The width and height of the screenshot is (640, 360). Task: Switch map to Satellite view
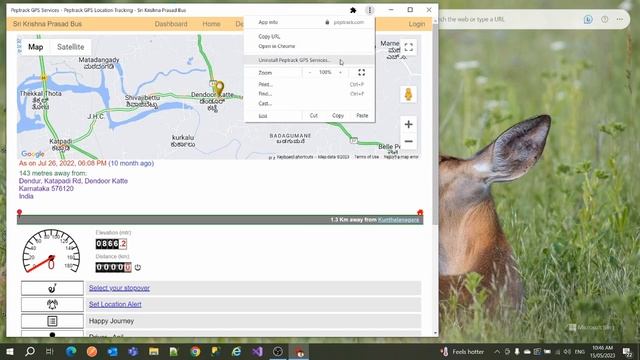pos(70,47)
